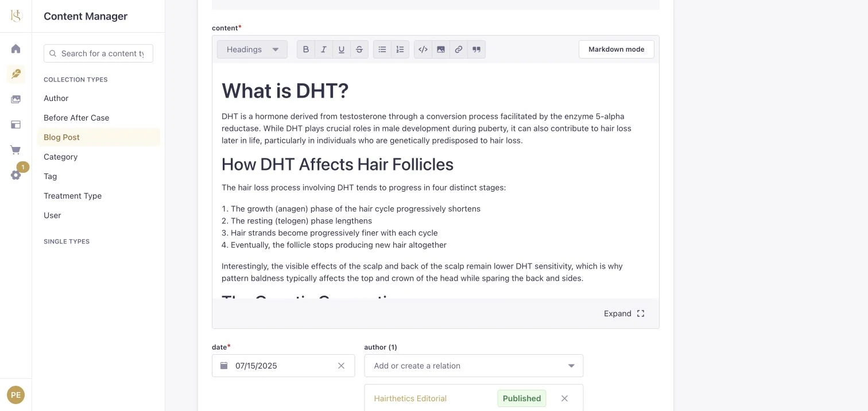Expand the content editor
The image size is (868, 411).
[x=624, y=313]
